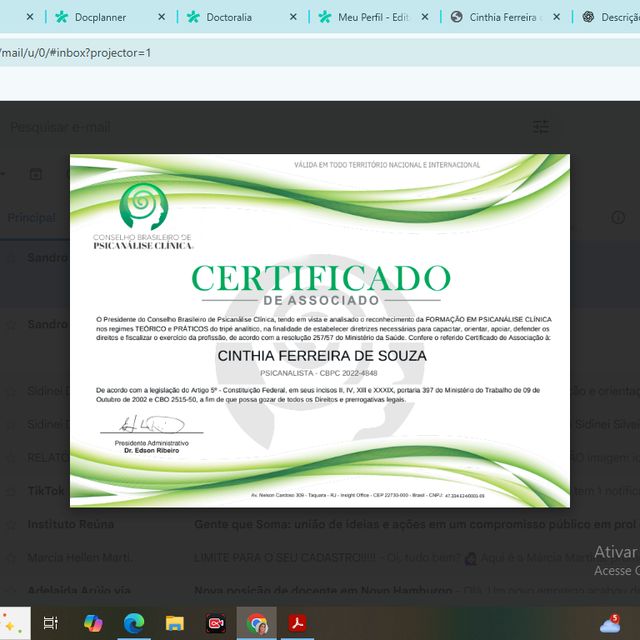
Task: Open Adobe Acrobat from the taskbar
Action: coord(297,623)
